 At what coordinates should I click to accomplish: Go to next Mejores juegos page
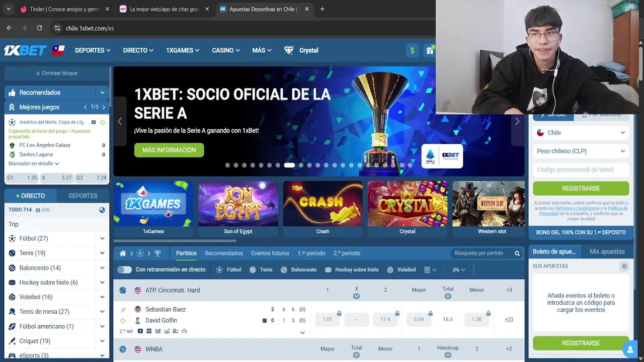(x=104, y=107)
